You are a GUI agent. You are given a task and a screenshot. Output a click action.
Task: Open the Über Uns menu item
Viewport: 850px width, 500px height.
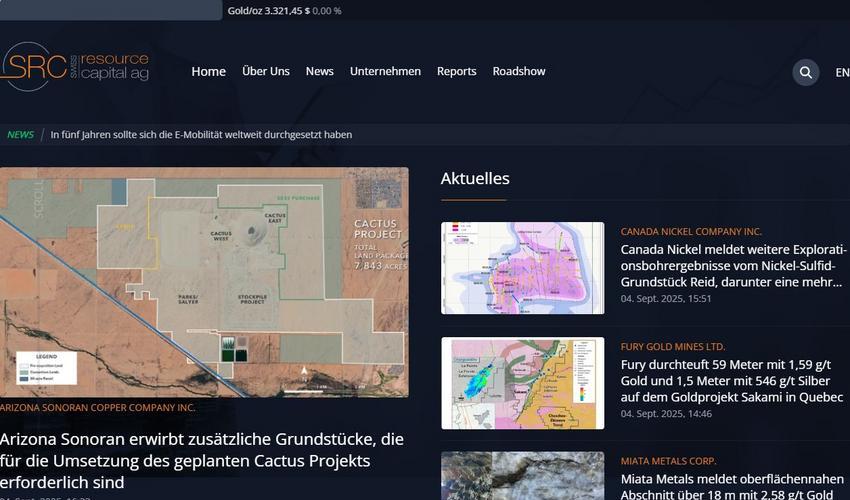[x=266, y=72]
